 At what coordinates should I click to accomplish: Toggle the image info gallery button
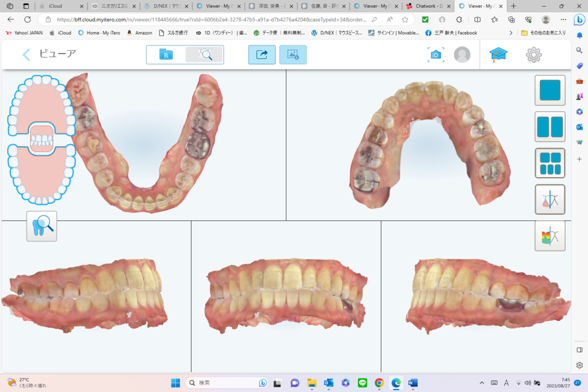(293, 55)
